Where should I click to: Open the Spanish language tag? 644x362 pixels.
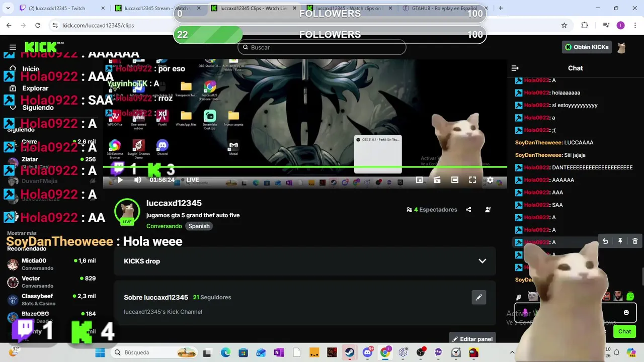tap(199, 226)
